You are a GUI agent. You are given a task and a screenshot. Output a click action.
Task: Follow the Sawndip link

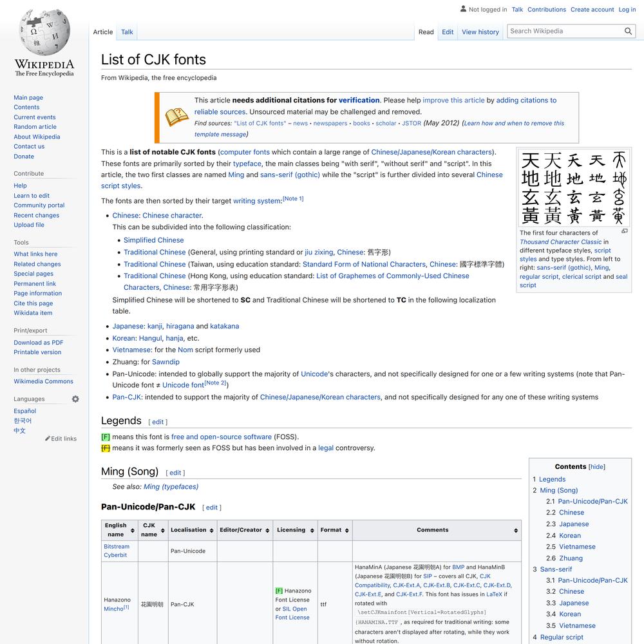(x=166, y=362)
